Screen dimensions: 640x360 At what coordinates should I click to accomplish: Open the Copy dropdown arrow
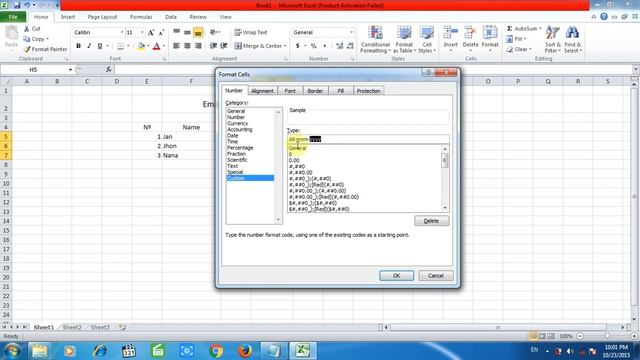[48, 39]
